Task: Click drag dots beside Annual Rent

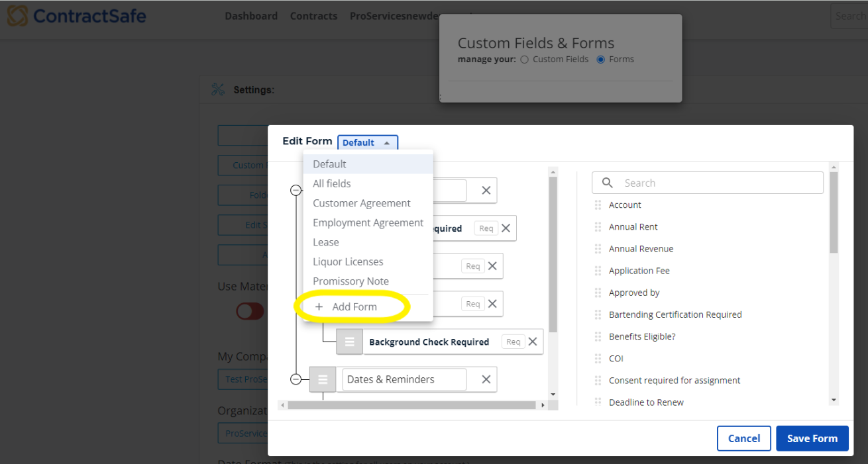Action: [598, 227]
